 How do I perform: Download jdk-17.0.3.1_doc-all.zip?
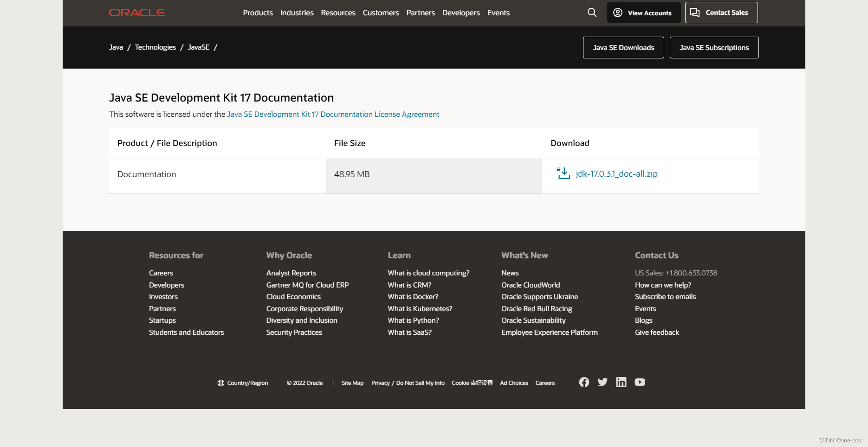click(616, 173)
